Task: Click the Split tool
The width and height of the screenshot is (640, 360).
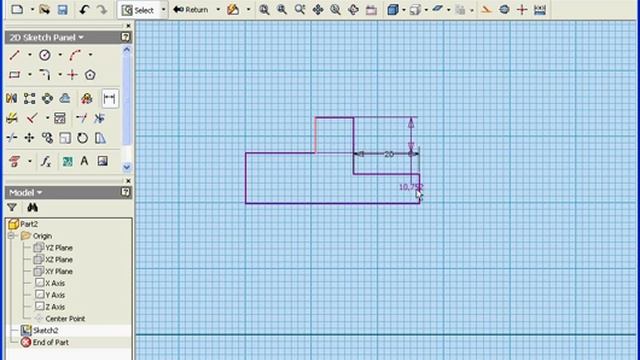Action: [x=11, y=138]
